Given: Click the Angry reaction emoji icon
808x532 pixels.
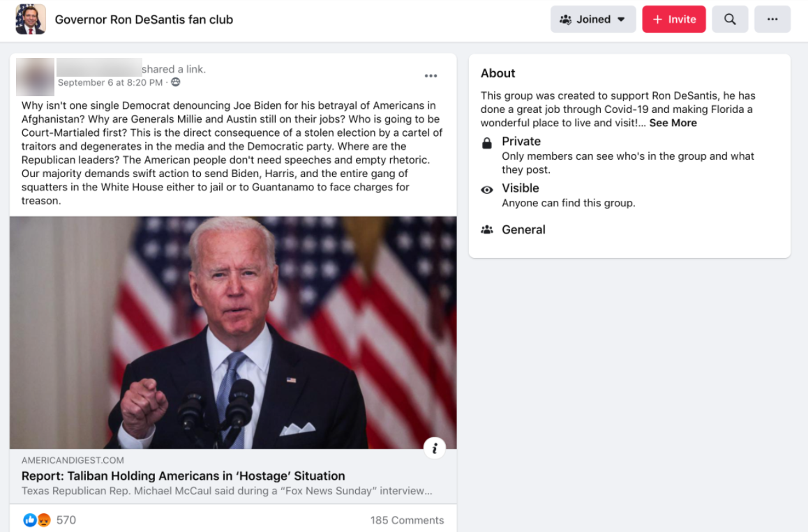Looking at the screenshot, I should tap(44, 520).
